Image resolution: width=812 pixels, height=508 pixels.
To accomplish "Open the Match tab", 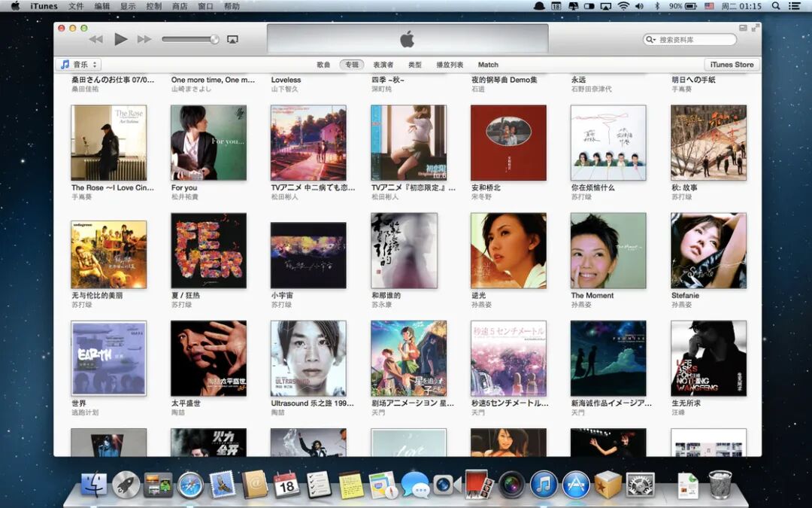I will (488, 65).
